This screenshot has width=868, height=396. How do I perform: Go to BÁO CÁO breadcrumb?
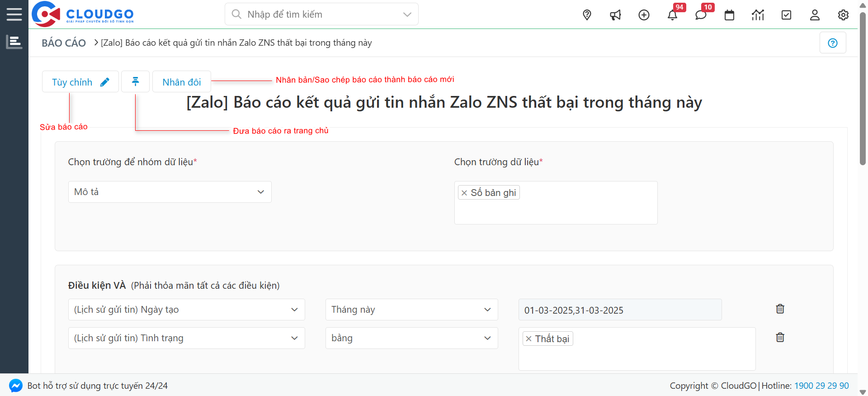point(64,43)
